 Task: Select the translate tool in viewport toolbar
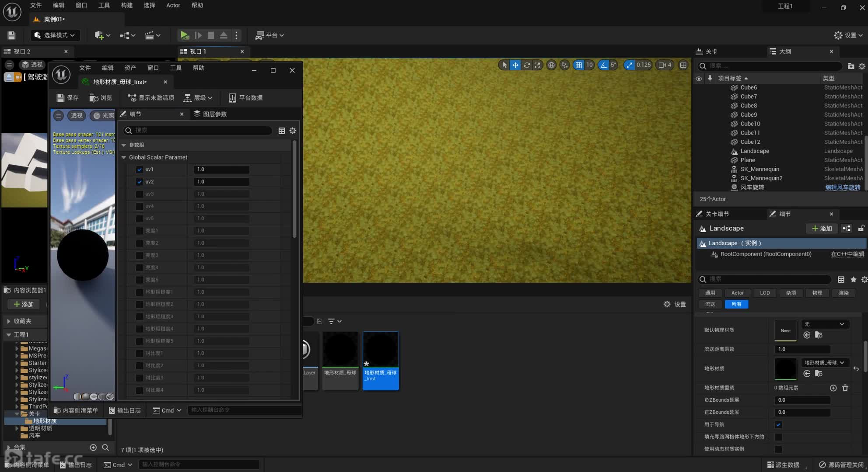(x=515, y=65)
